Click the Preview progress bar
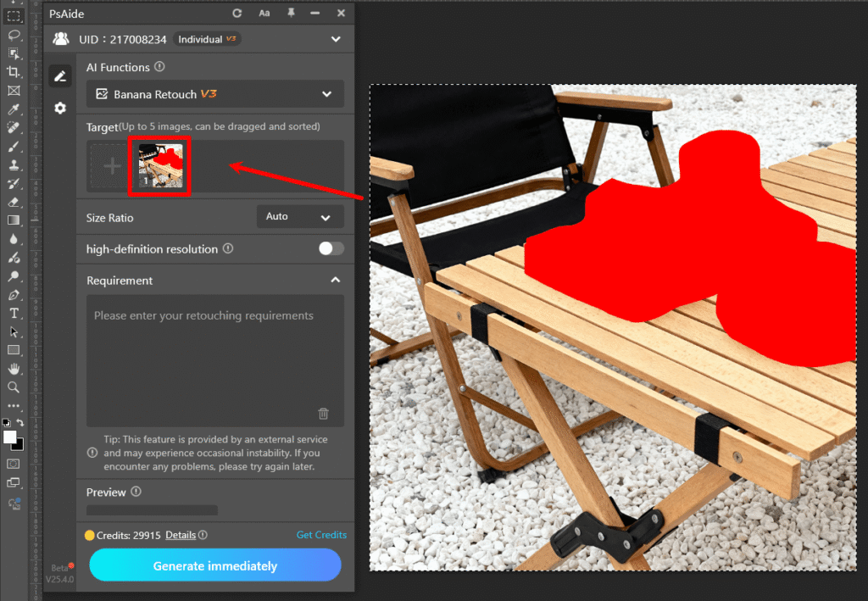This screenshot has height=601, width=868. pyautogui.click(x=151, y=509)
